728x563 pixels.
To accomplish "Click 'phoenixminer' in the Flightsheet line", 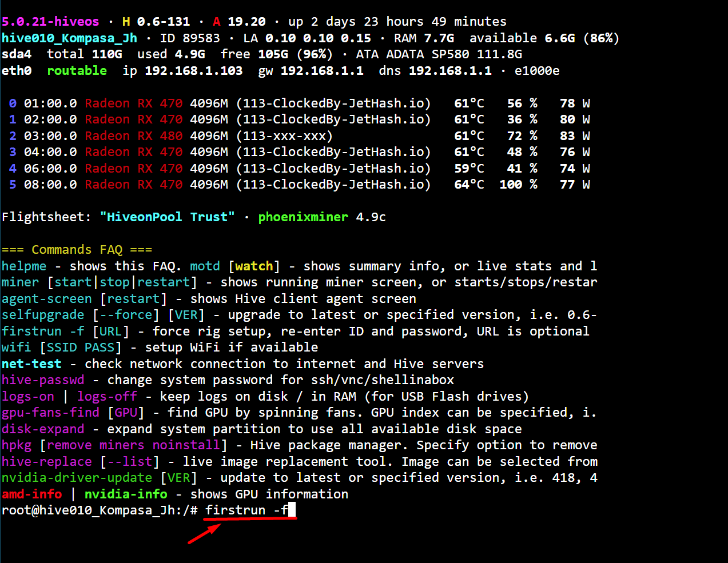I will [x=303, y=217].
